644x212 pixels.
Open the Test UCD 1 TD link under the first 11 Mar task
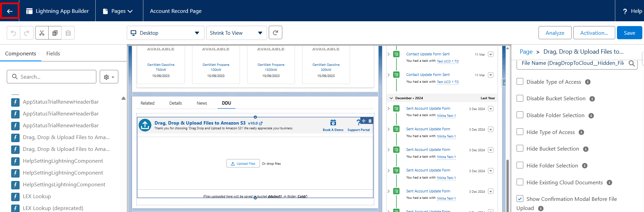coord(448,61)
